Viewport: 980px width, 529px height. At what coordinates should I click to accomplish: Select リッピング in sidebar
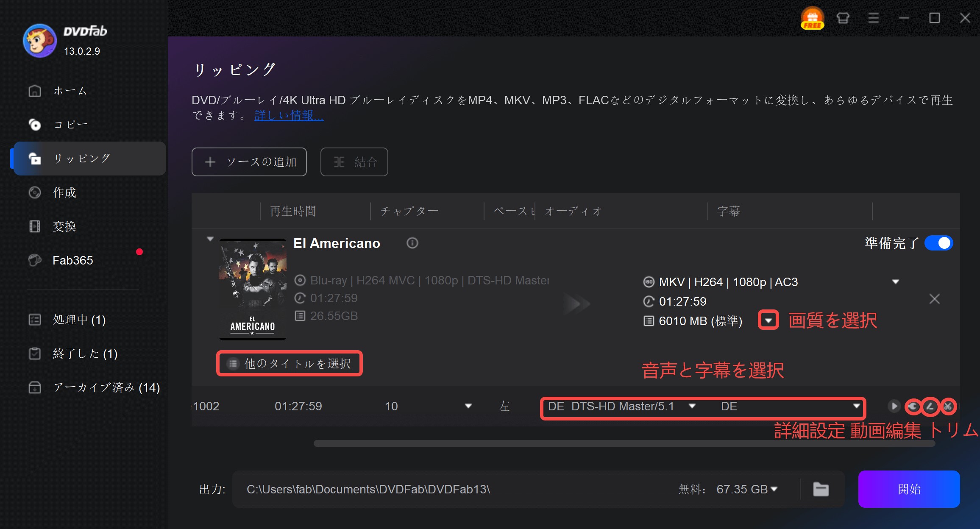89,158
